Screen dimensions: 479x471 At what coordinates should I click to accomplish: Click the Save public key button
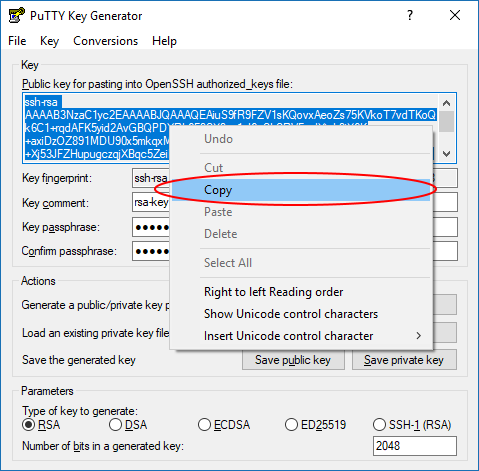[293, 360]
